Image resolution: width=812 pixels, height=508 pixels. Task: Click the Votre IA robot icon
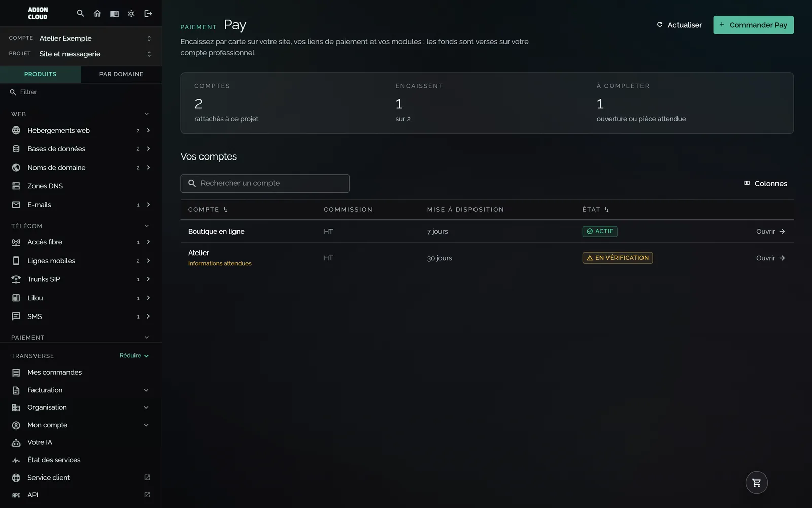point(16,442)
